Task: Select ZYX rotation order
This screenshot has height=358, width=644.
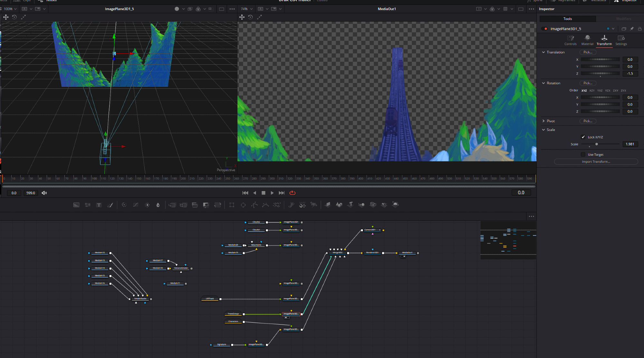Action: [623, 91]
